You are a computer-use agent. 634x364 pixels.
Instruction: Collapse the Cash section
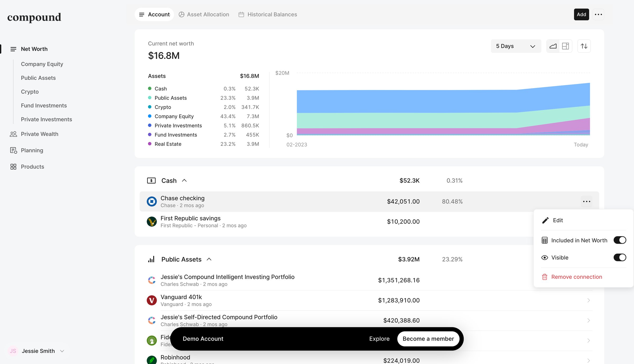point(184,181)
